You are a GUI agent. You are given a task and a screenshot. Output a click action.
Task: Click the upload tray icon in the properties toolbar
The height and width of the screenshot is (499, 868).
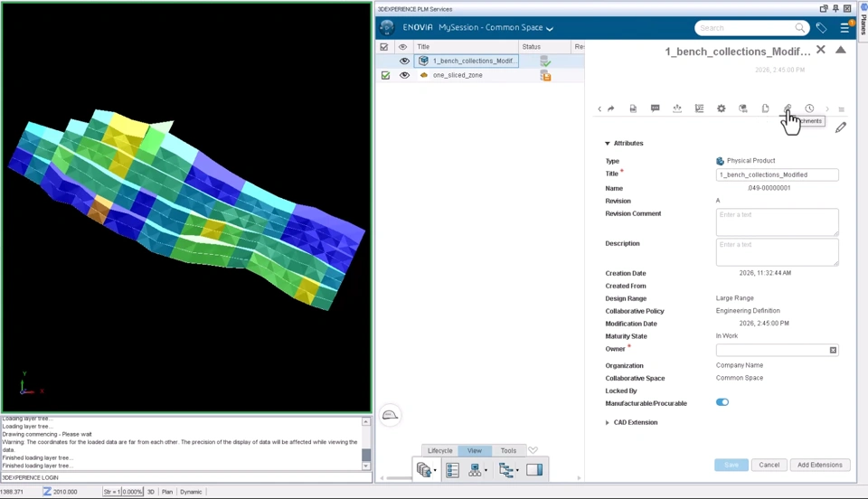tap(677, 108)
